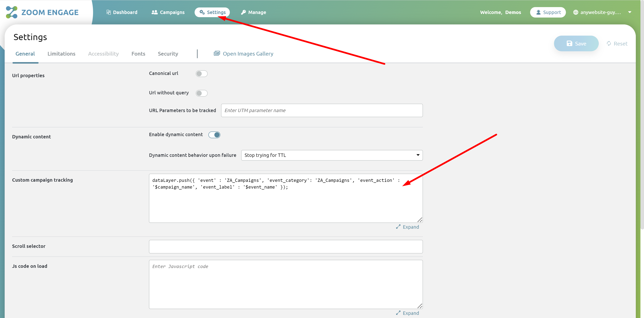Image resolution: width=644 pixels, height=318 pixels.
Task: Click the Zoom Engage logo
Action: [x=42, y=12]
